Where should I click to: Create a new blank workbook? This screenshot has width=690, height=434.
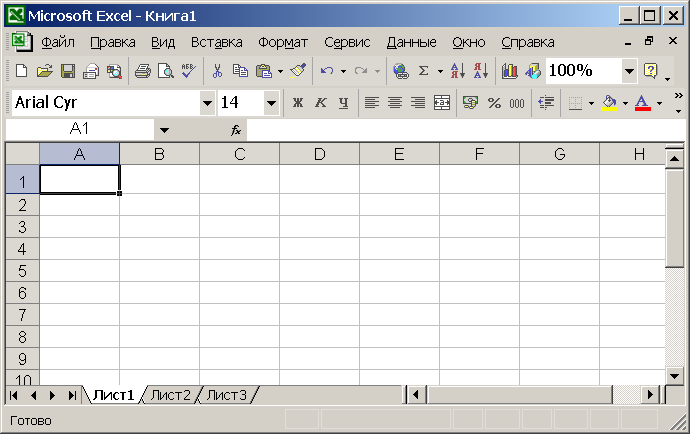pyautogui.click(x=22, y=70)
